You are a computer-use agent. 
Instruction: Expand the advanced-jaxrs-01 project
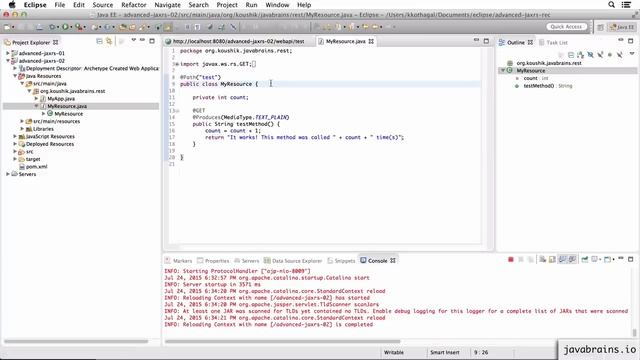pos(8,53)
